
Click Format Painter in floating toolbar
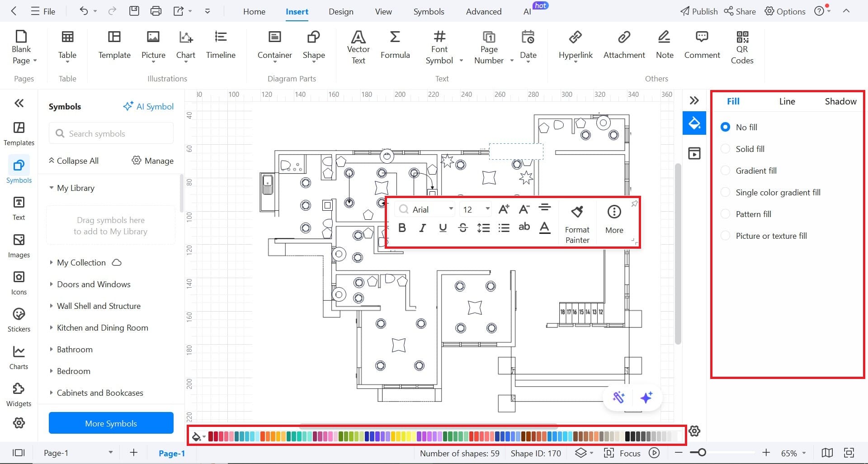click(577, 224)
